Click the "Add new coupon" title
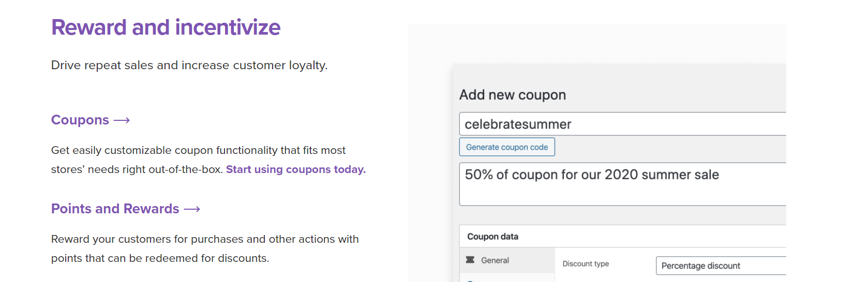 pos(513,95)
